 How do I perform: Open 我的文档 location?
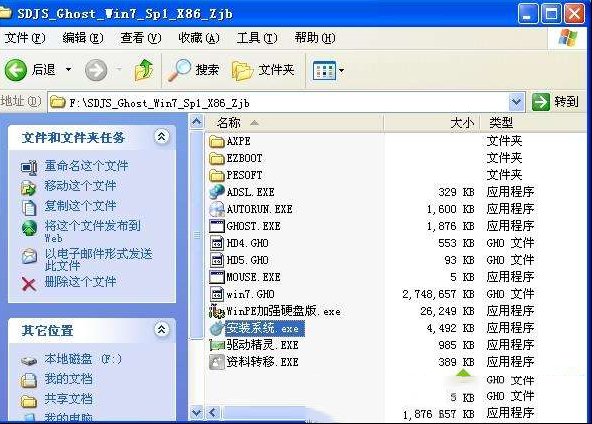point(68,379)
